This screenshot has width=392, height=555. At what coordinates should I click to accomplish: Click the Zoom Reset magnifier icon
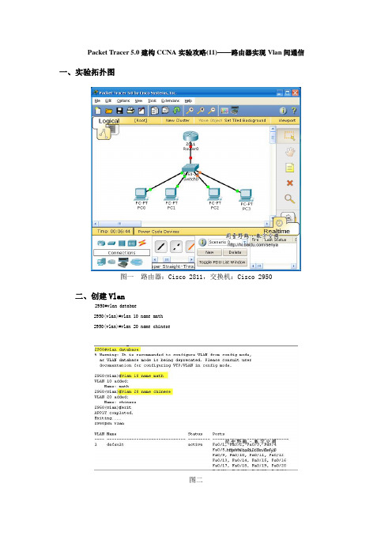[x=201, y=111]
